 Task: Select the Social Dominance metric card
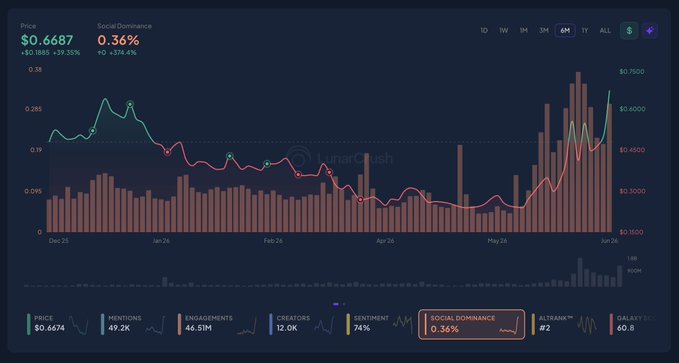coord(472,324)
